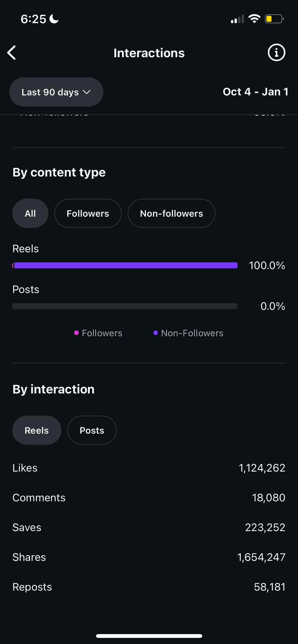Select the Non-followers filter chip
The height and width of the screenshot is (644, 298).
pyautogui.click(x=171, y=213)
